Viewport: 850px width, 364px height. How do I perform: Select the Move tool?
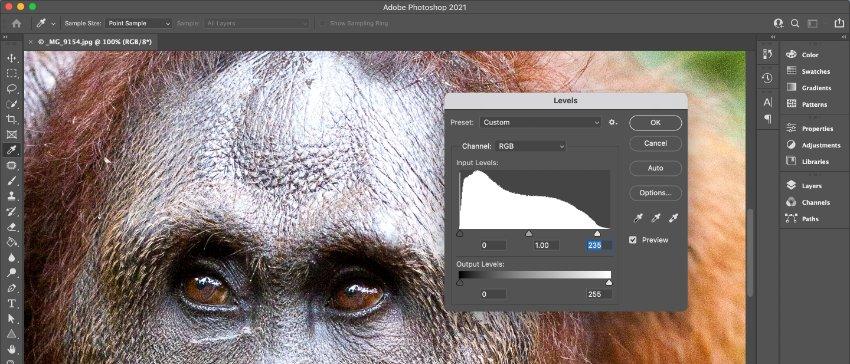[x=11, y=58]
